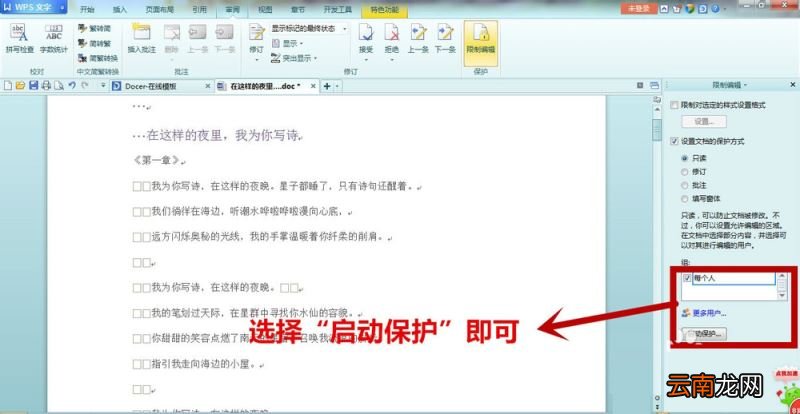Expand the 修订 button dropdown arrow
This screenshot has height=414, width=800.
click(x=256, y=60)
